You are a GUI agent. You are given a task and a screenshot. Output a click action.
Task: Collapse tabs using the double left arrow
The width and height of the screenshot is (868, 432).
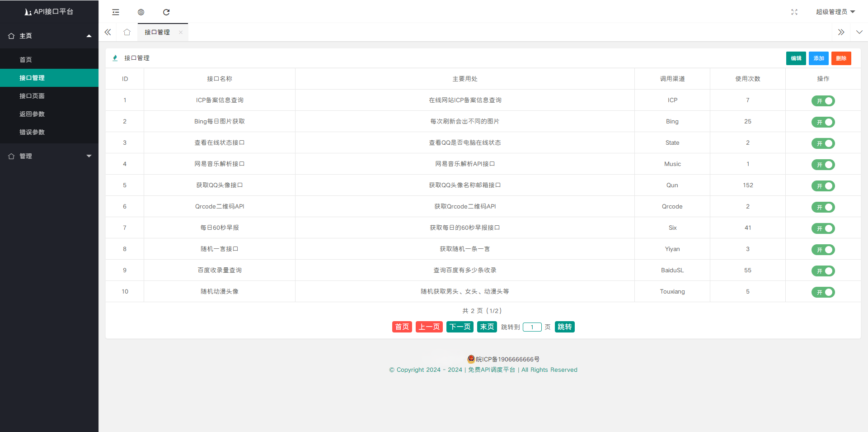pyautogui.click(x=108, y=32)
